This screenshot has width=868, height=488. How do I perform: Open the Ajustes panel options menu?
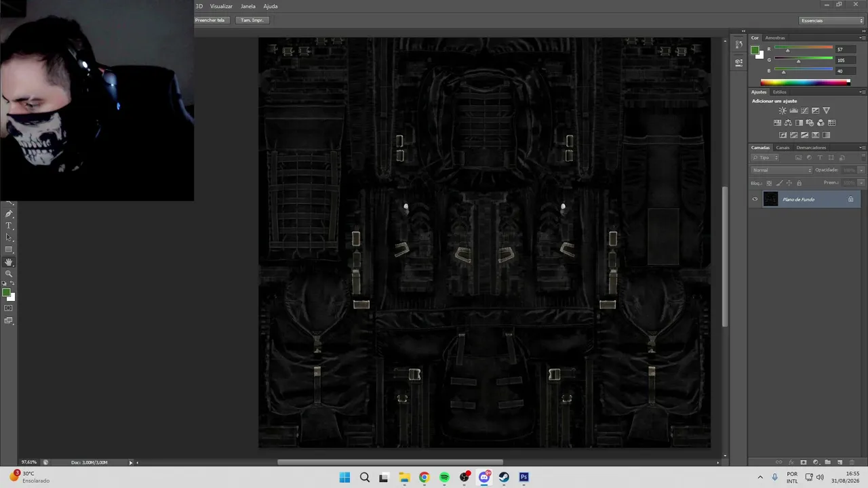coord(862,92)
